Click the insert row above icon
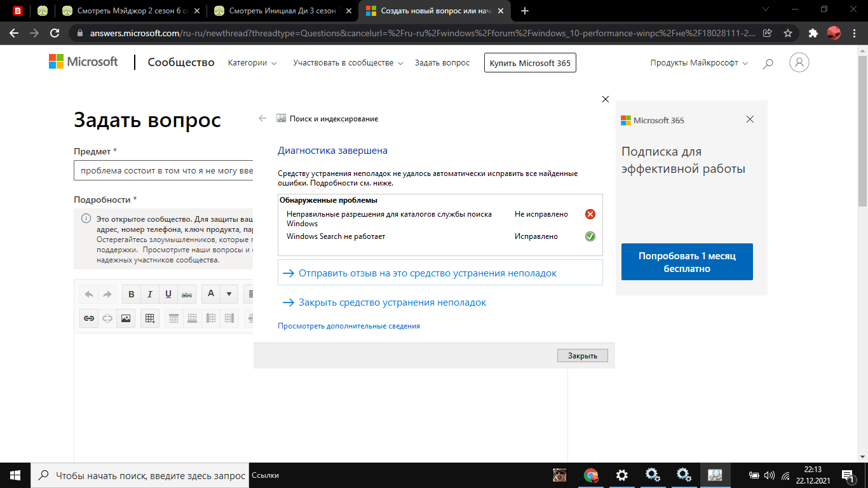Screen dimensions: 868x488 pos(173,318)
